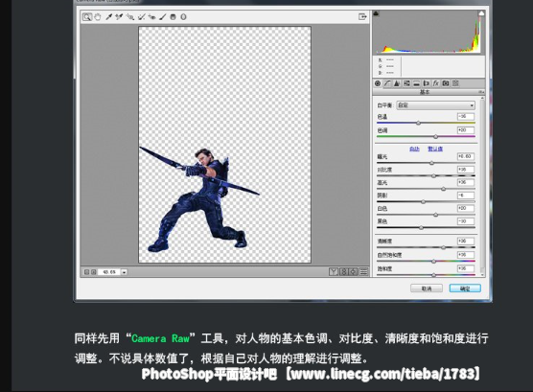Viewport: 533px width, 392px height.
Task: Switch to the Lens Corrections panel tab
Action: point(426,83)
